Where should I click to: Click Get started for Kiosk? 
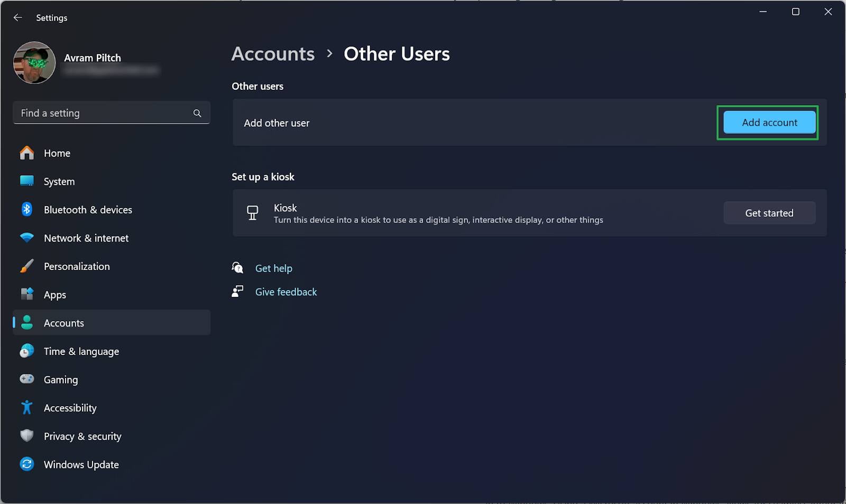(x=769, y=213)
